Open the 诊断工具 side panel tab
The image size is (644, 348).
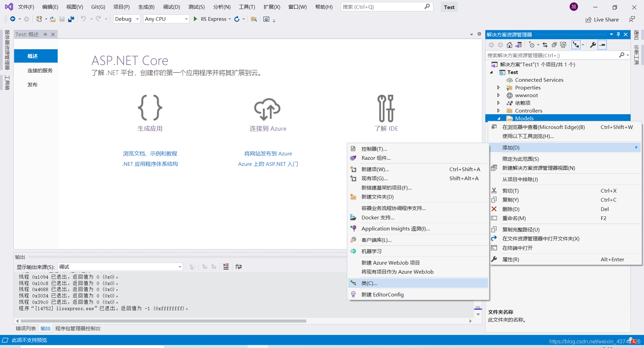point(636,55)
